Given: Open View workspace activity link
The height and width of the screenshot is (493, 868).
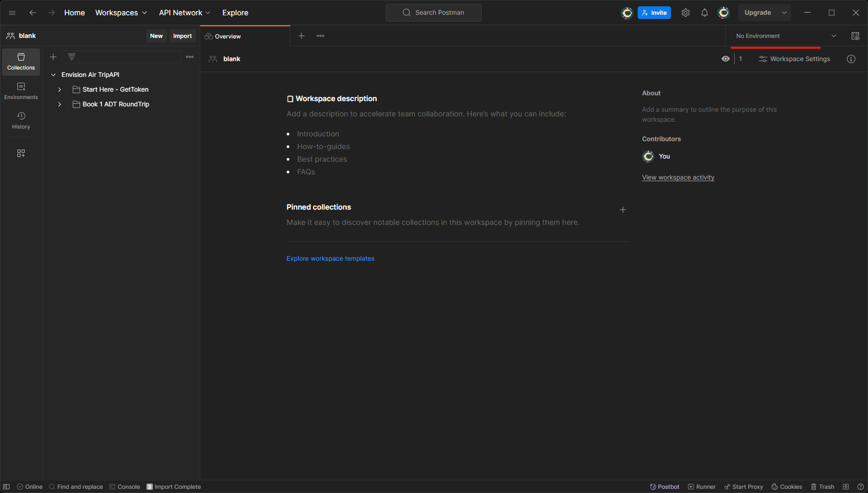Looking at the screenshot, I should click(678, 178).
